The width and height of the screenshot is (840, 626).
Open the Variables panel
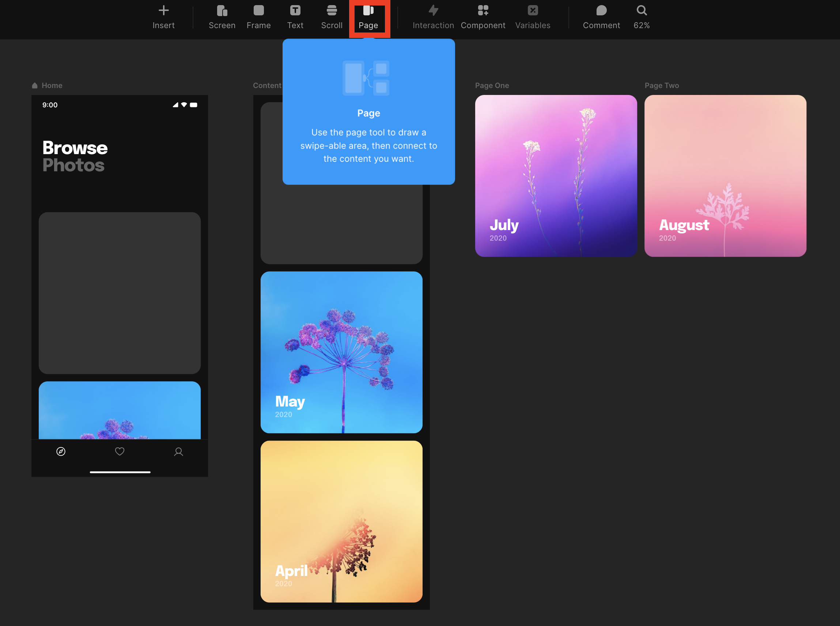[x=533, y=17]
